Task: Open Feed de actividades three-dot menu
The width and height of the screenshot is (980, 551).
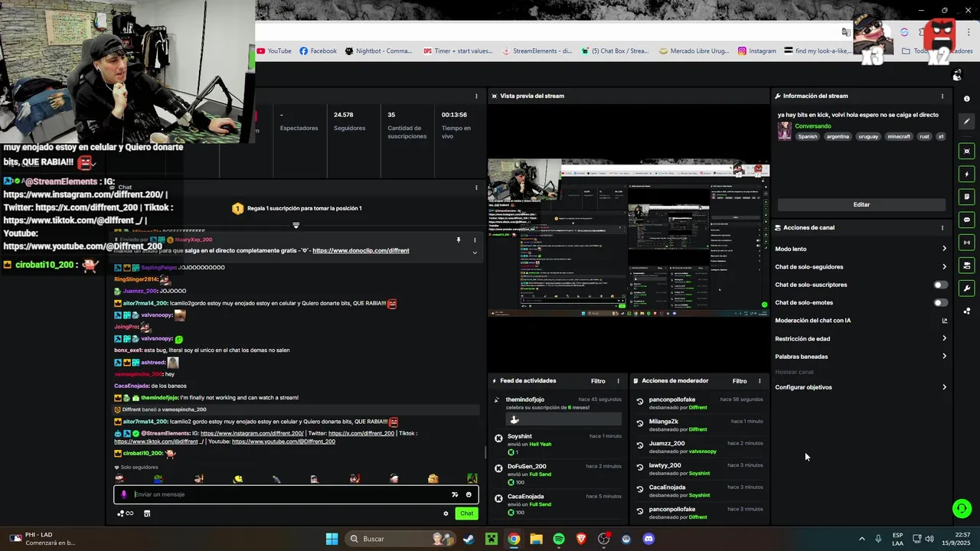Action: 618,380
